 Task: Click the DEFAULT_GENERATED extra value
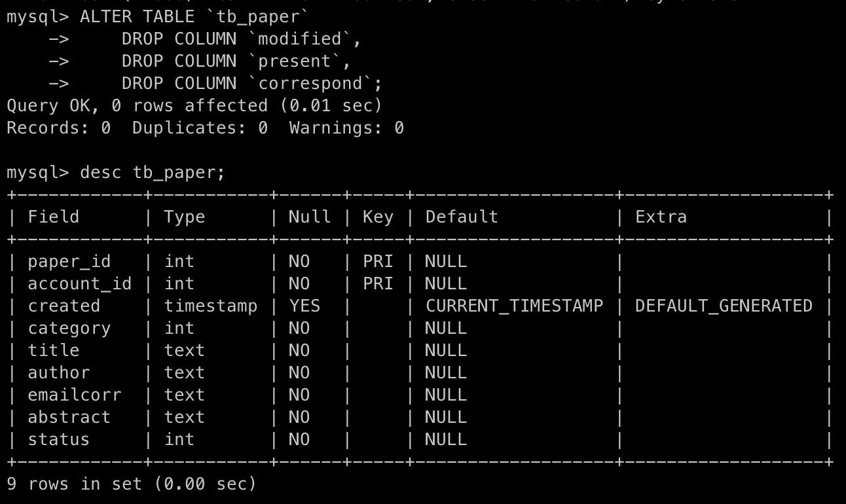point(724,306)
